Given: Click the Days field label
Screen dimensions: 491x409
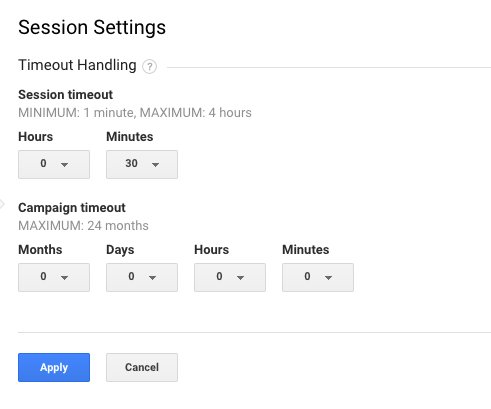Looking at the screenshot, I should pyautogui.click(x=120, y=250).
